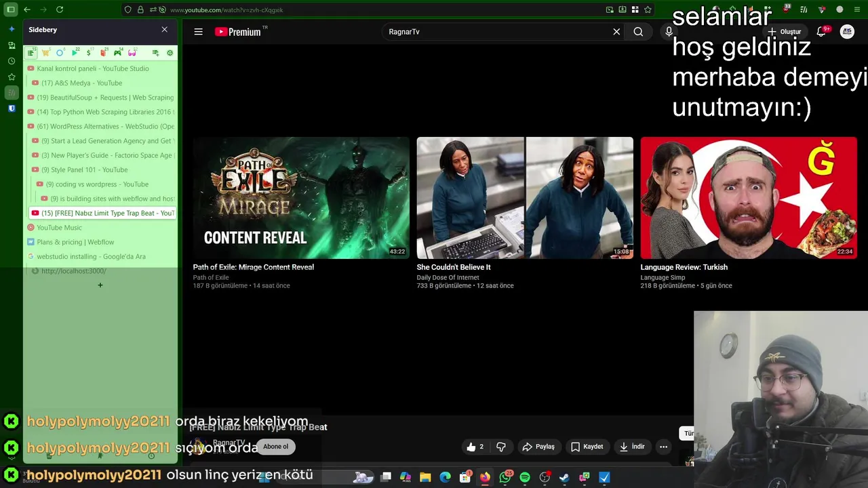Screen dimensions: 868x488
Task: Open the Oluştur create menu
Action: [x=785, y=32]
